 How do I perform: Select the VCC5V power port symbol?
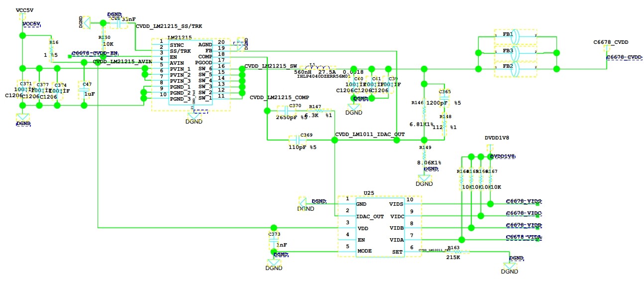(22, 19)
